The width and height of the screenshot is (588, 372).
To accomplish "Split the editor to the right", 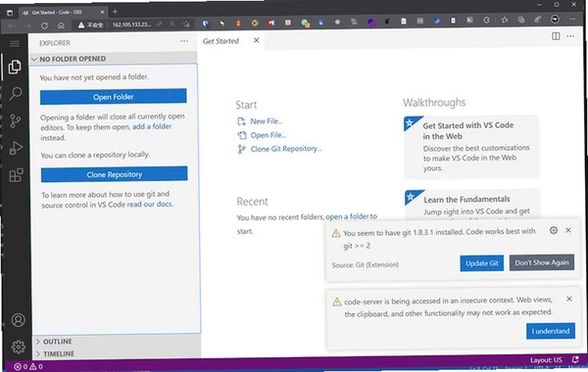I will tap(556, 36).
